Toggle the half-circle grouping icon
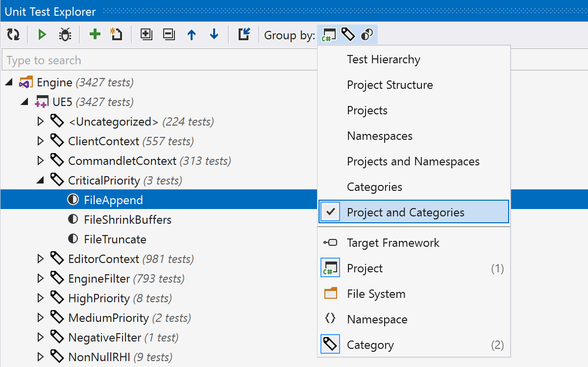588x367 pixels. (x=367, y=34)
